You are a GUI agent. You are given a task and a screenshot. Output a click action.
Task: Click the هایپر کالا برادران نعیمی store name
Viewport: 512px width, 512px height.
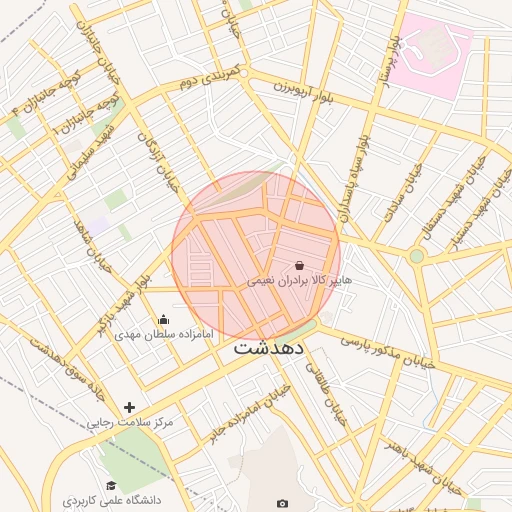pos(299,281)
